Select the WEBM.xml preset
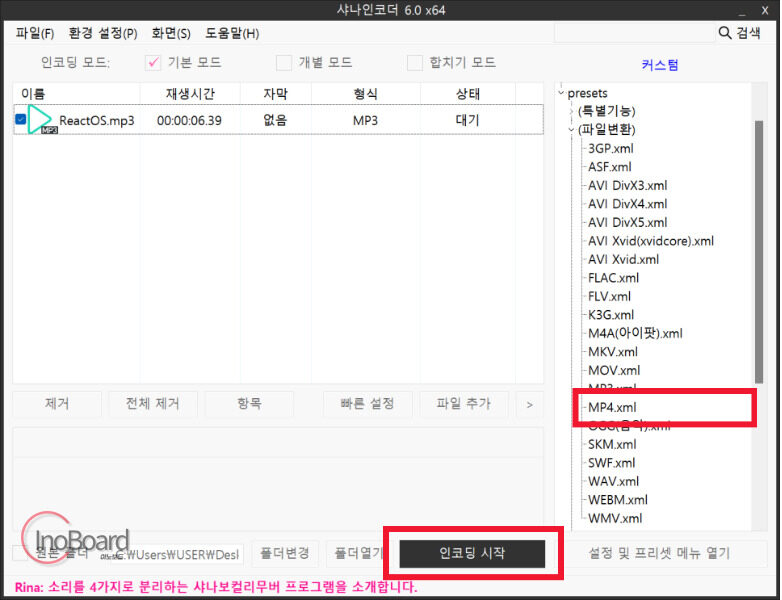 (618, 500)
